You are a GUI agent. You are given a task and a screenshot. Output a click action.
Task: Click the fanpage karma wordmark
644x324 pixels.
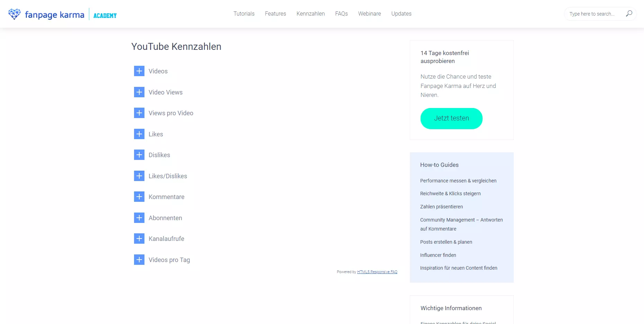coord(55,15)
